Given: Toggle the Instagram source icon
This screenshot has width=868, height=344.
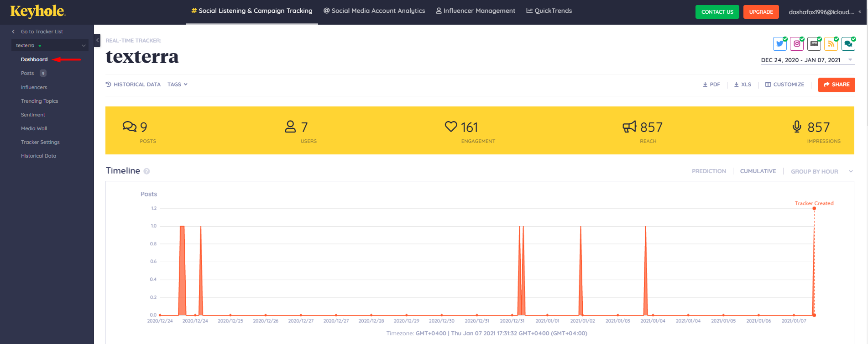Looking at the screenshot, I should [x=797, y=44].
